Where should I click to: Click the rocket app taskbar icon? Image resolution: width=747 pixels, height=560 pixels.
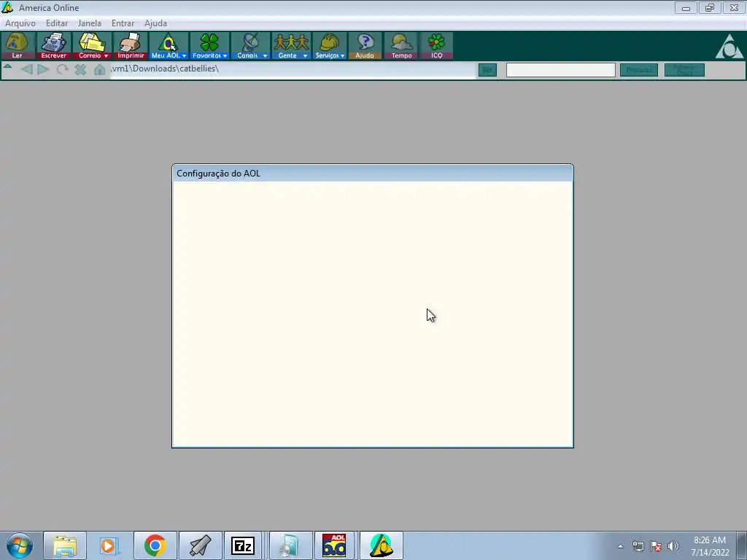(x=201, y=545)
